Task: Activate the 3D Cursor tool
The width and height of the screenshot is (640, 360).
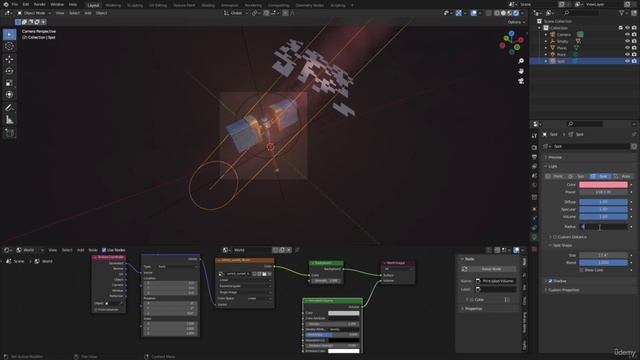Action: click(9, 46)
